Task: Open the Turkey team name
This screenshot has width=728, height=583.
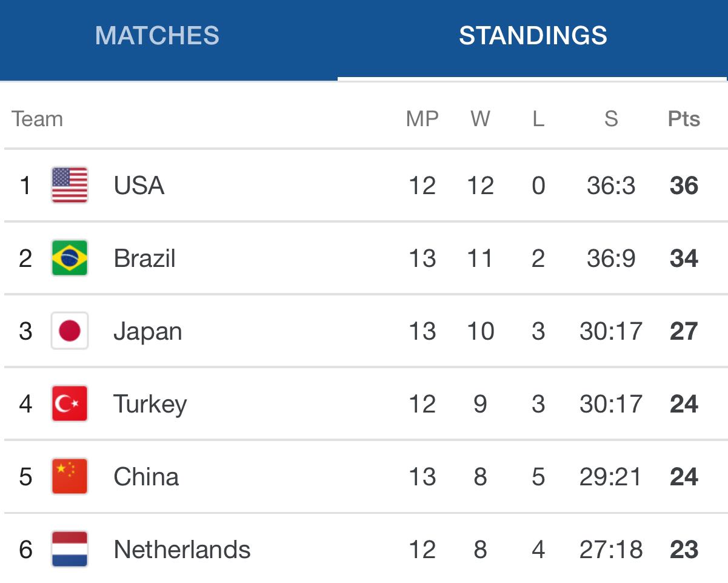Action: tap(150, 405)
